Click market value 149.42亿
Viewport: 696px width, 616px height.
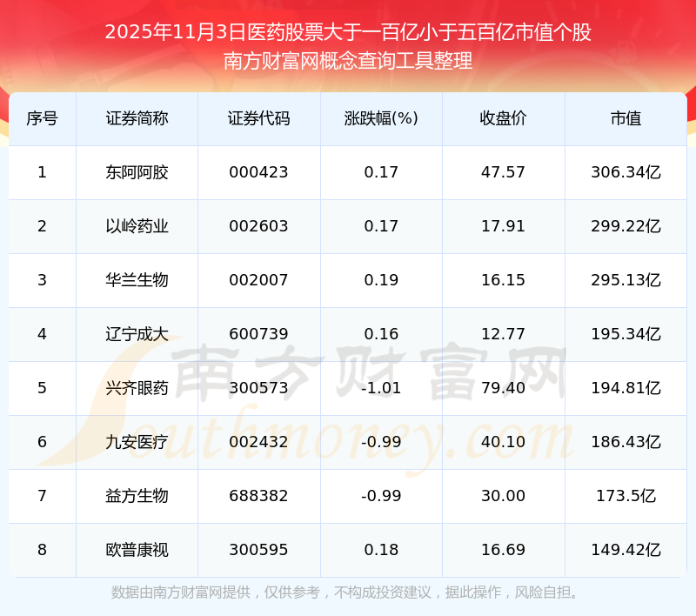coord(626,550)
